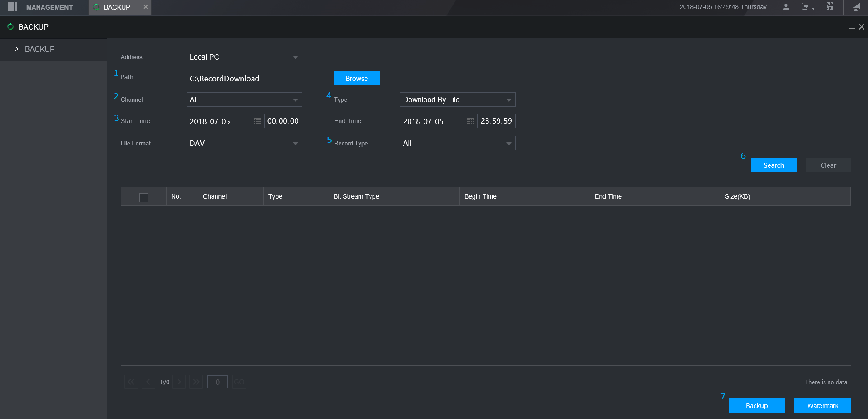This screenshot has height=419, width=868.
Task: Click the user account icon
Action: click(786, 7)
